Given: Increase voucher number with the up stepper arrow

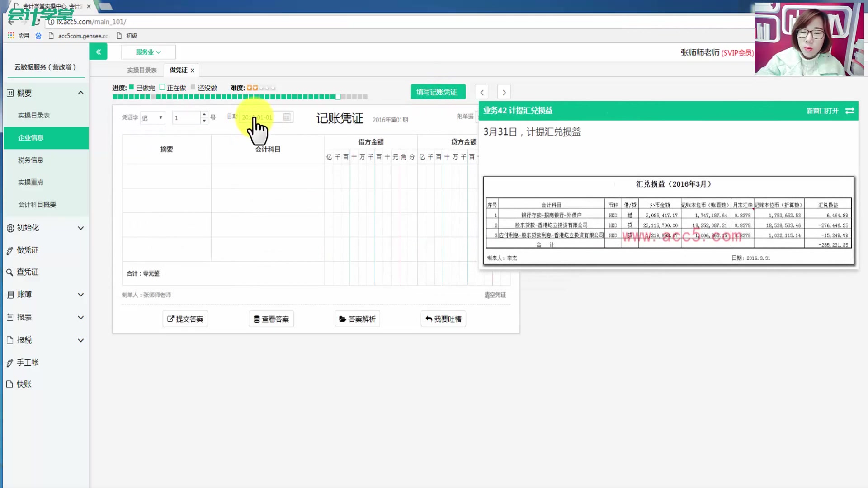Looking at the screenshot, I should (204, 114).
